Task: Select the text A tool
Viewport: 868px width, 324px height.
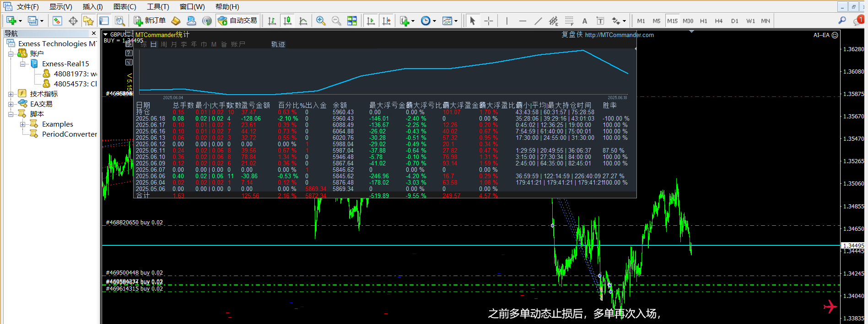Action: (584, 21)
